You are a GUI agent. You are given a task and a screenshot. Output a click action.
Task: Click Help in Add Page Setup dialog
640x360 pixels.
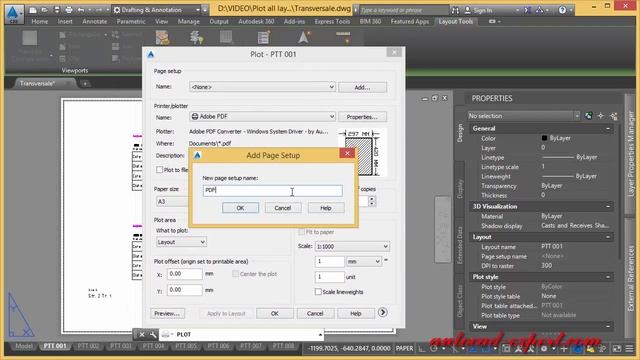(325, 208)
